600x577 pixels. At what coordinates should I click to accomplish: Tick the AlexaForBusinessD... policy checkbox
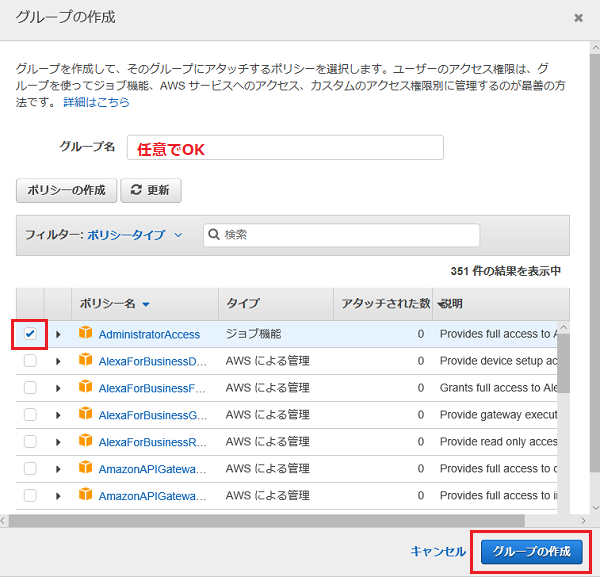30,361
